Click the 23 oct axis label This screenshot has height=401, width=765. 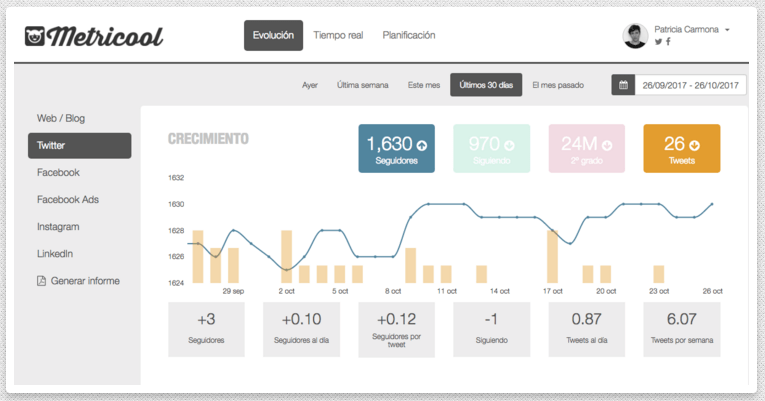coord(659,291)
